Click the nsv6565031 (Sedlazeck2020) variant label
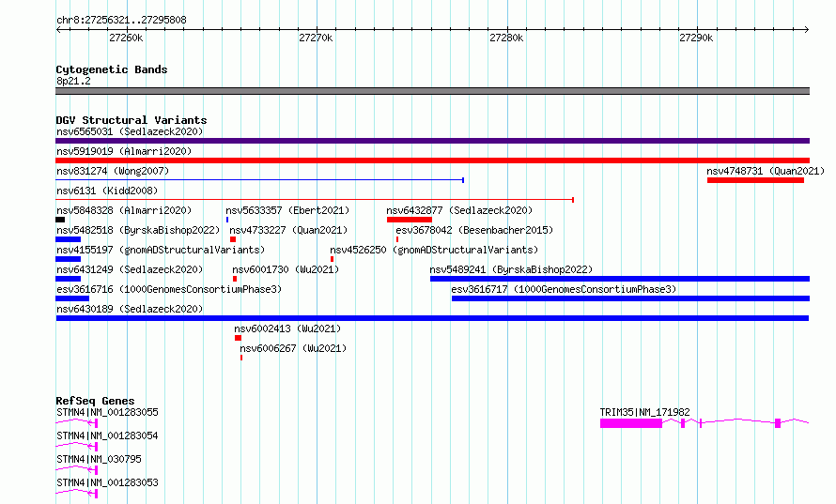836x504 pixels. point(130,131)
